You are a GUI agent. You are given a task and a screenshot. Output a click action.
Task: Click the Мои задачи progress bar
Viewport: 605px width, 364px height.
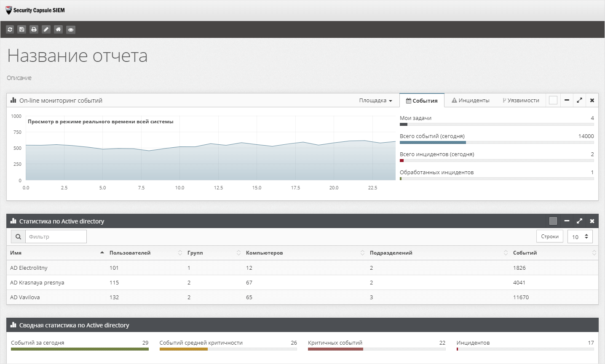[497, 124]
